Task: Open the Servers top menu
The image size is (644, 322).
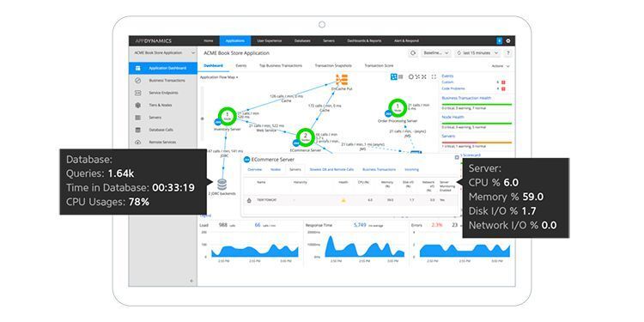Action: 329,40
